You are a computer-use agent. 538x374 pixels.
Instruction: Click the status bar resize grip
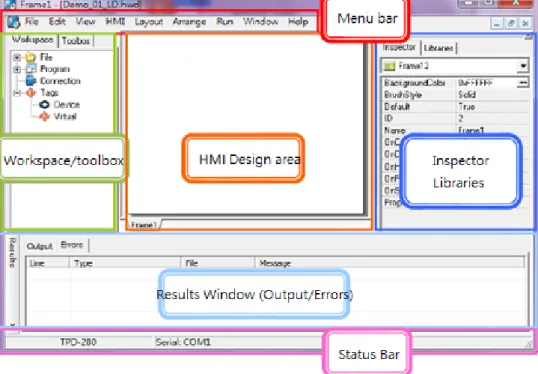tap(529, 344)
